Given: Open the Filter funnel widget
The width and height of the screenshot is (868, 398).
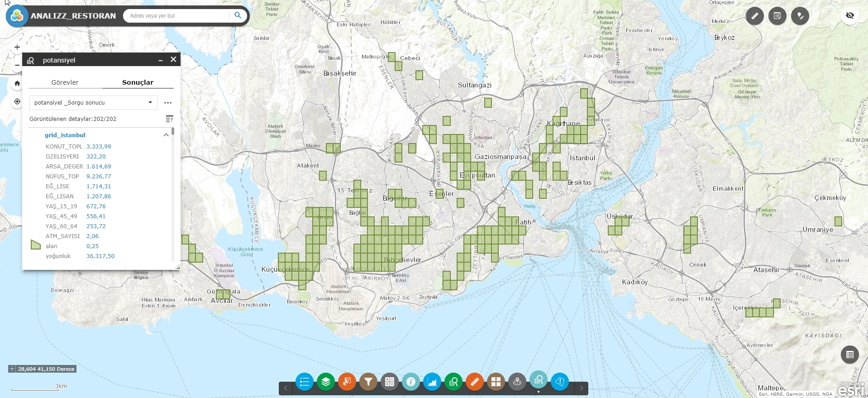Looking at the screenshot, I should pyautogui.click(x=368, y=382).
